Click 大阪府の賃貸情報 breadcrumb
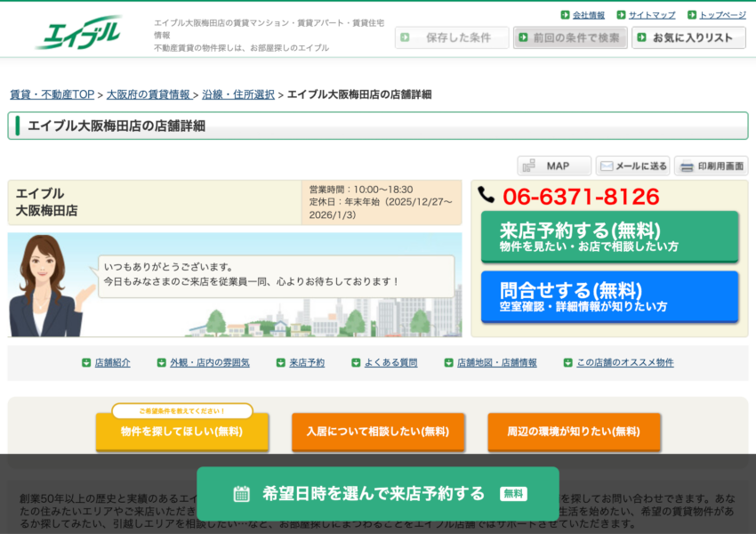This screenshot has width=756, height=534. click(149, 94)
